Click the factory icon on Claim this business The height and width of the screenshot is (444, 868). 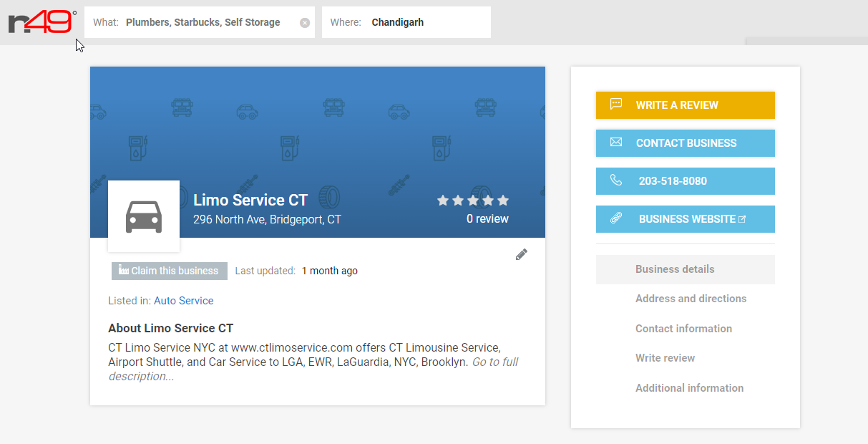coord(124,270)
